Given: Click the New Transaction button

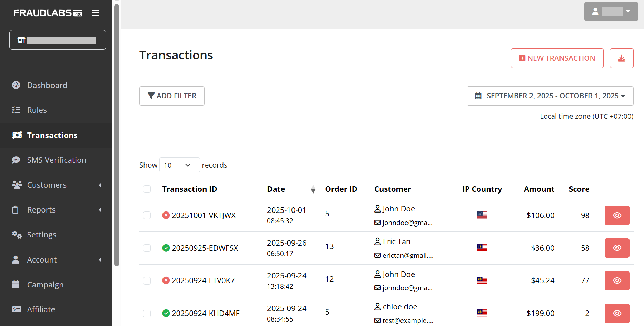Looking at the screenshot, I should (557, 58).
